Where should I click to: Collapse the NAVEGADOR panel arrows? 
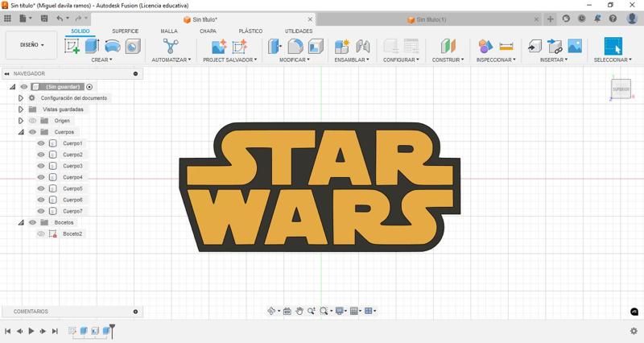point(6,73)
